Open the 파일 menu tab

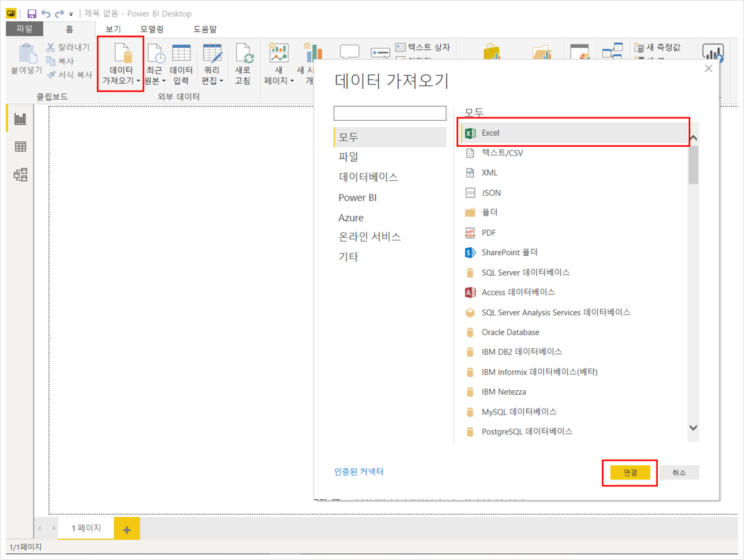tap(24, 28)
